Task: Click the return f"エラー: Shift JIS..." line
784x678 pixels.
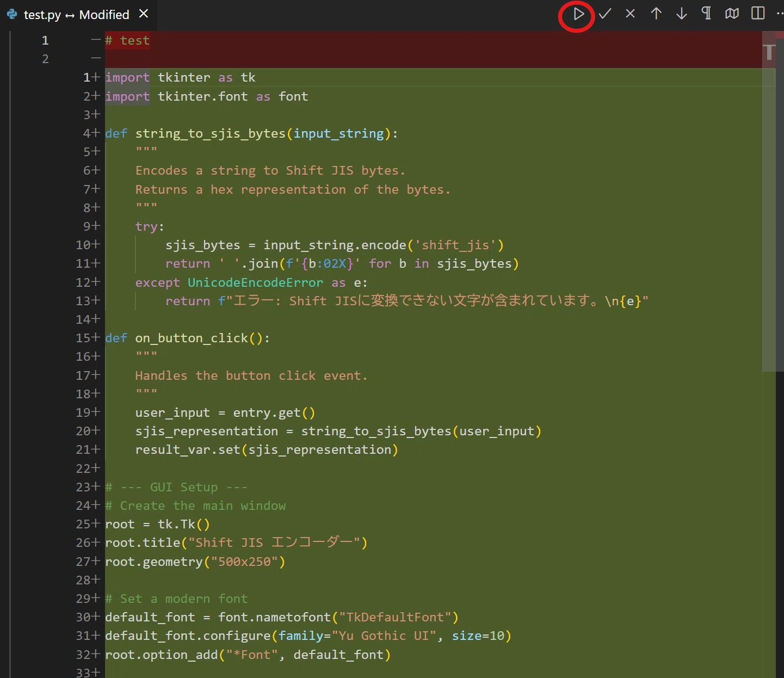Action: tap(406, 301)
